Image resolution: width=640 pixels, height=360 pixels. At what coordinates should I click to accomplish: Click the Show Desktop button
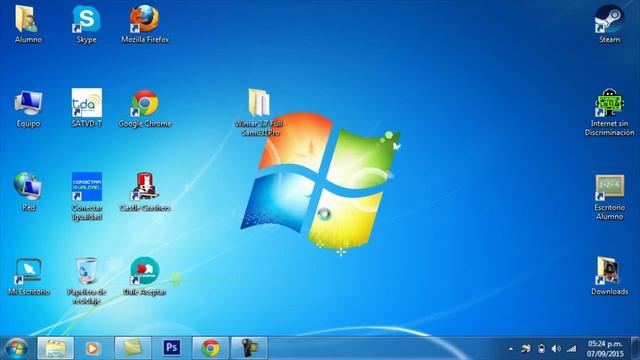(635, 349)
